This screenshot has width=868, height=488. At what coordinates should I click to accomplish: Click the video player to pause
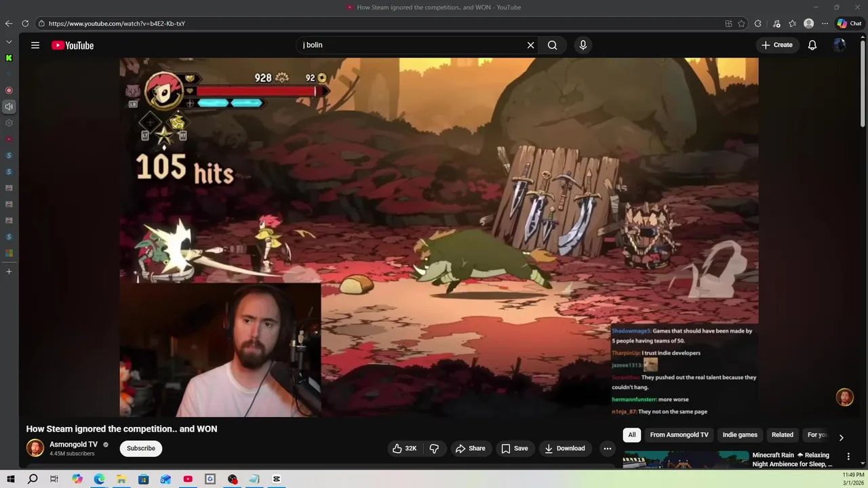pos(439,237)
